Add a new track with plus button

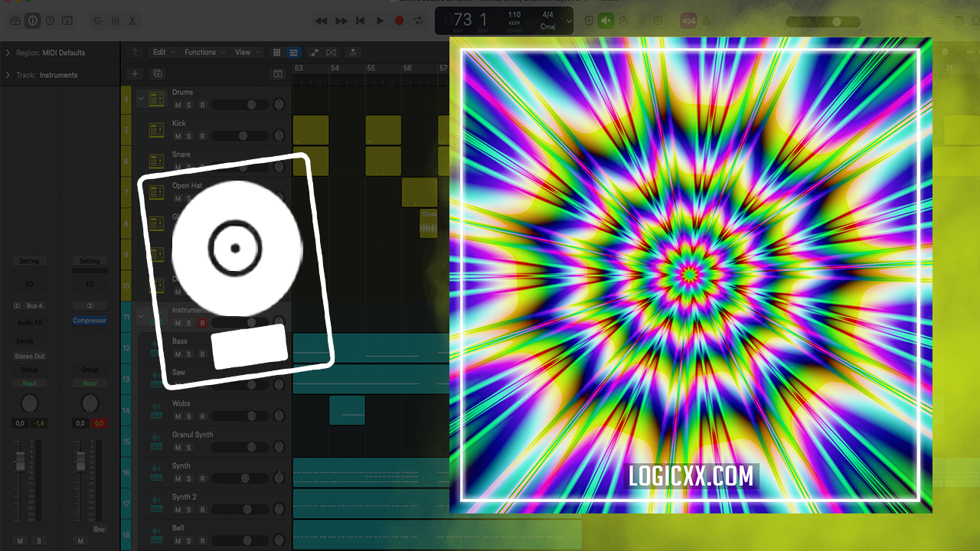(x=136, y=73)
